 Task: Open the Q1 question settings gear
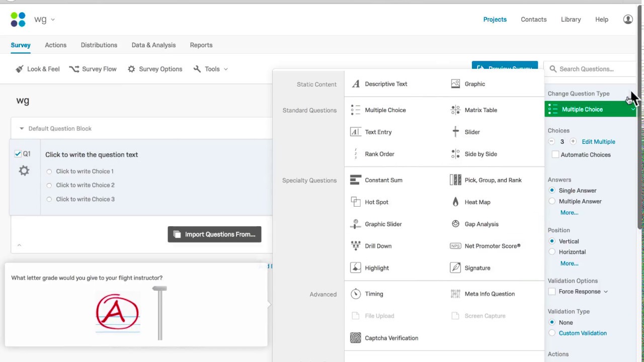coord(24,171)
